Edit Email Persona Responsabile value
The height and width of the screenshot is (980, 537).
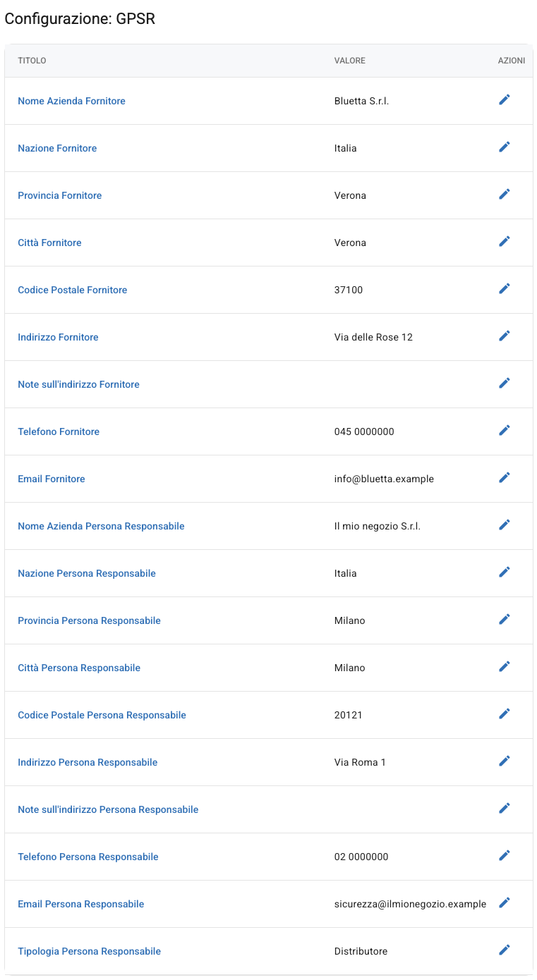point(504,903)
